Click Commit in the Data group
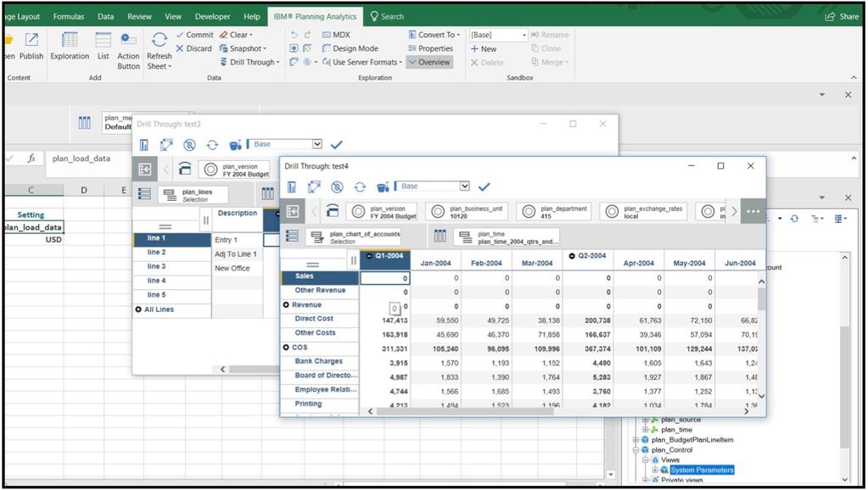 [x=195, y=35]
